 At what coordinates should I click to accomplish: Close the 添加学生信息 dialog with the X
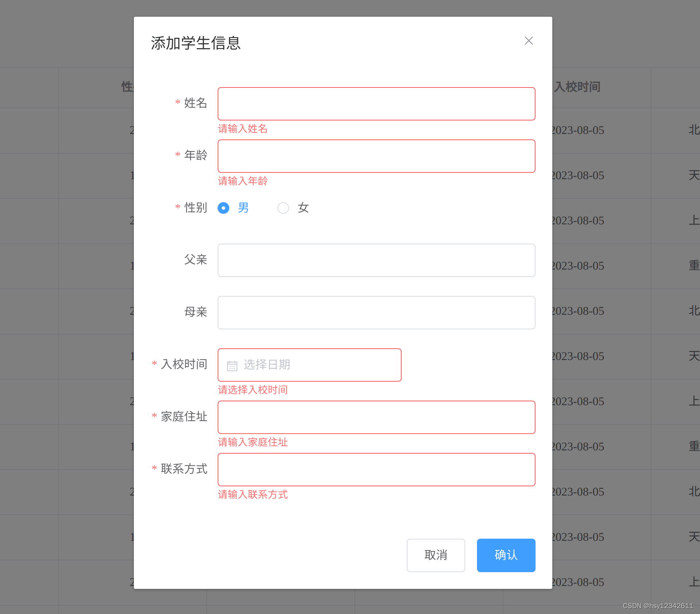click(528, 41)
